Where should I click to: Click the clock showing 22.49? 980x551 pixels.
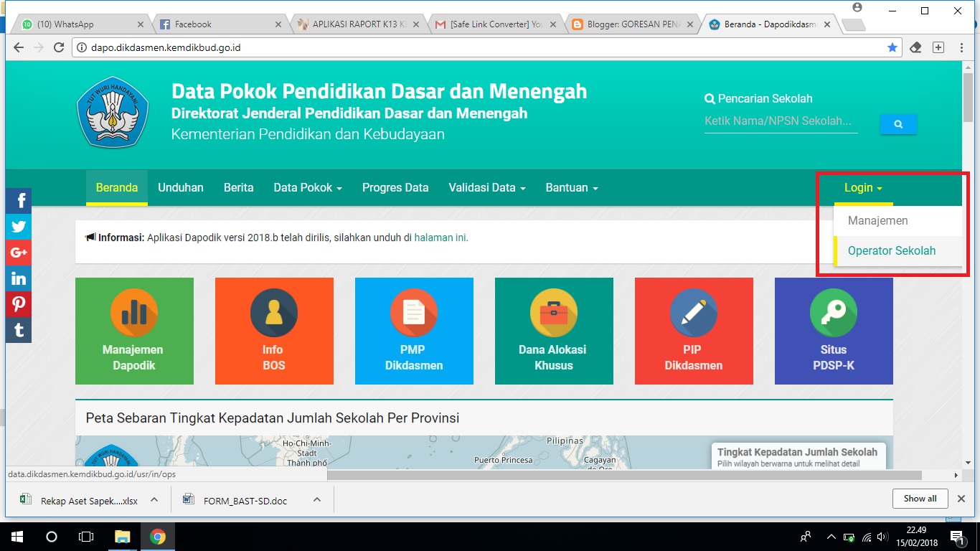click(x=915, y=530)
